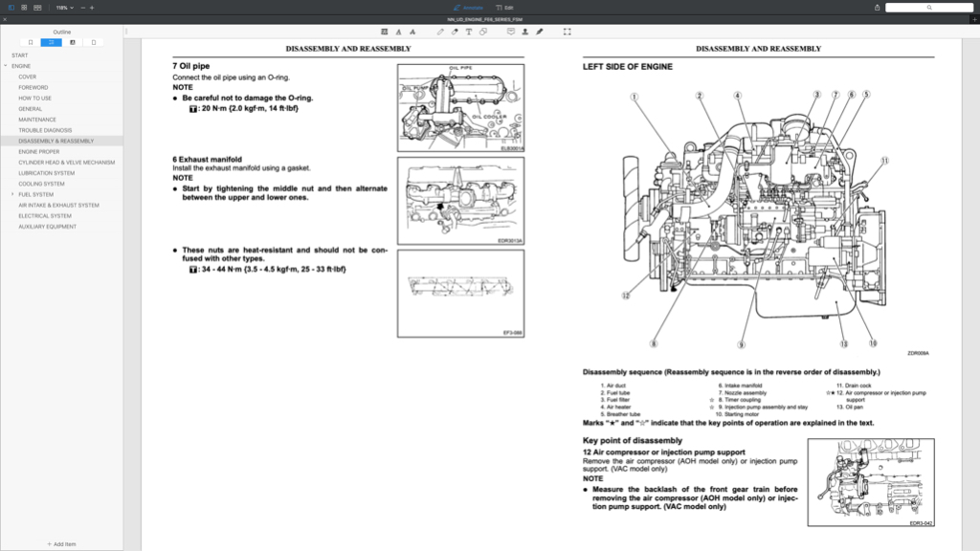
Task: Select the Note comment tool
Action: 511,32
